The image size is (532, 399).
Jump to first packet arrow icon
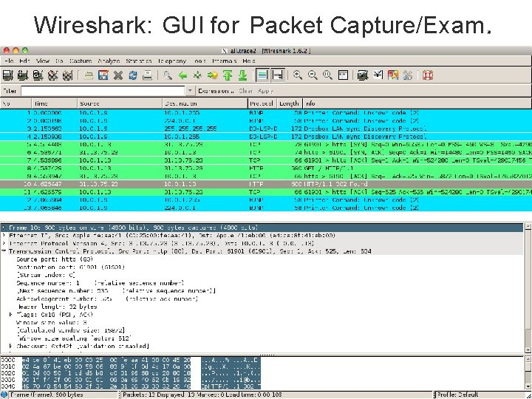(x=228, y=75)
